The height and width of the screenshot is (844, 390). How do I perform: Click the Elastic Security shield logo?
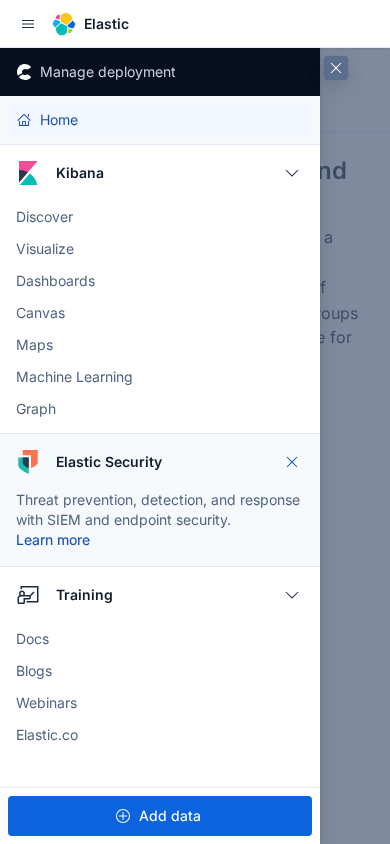pyautogui.click(x=28, y=462)
